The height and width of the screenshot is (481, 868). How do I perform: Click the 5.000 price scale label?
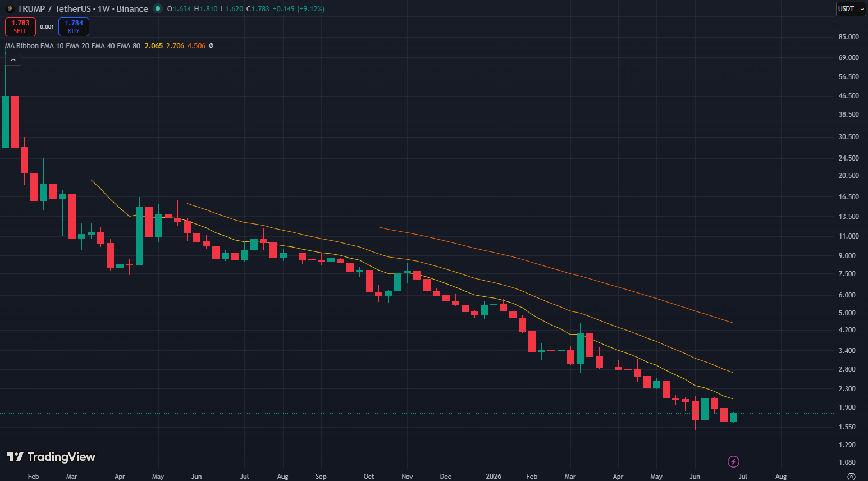click(x=847, y=313)
